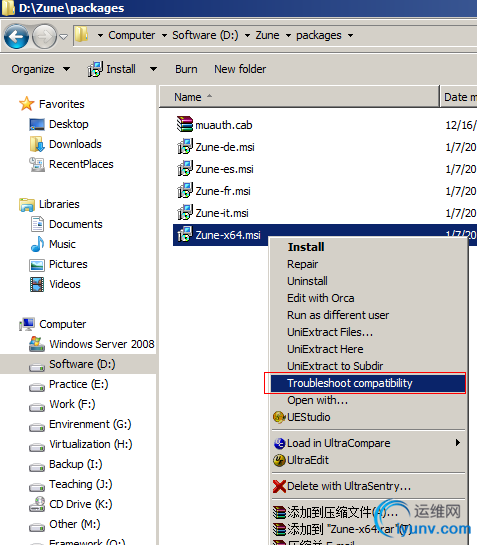Click the UltraEdit icon in context menu
The height and width of the screenshot is (545, 477).
point(279,460)
